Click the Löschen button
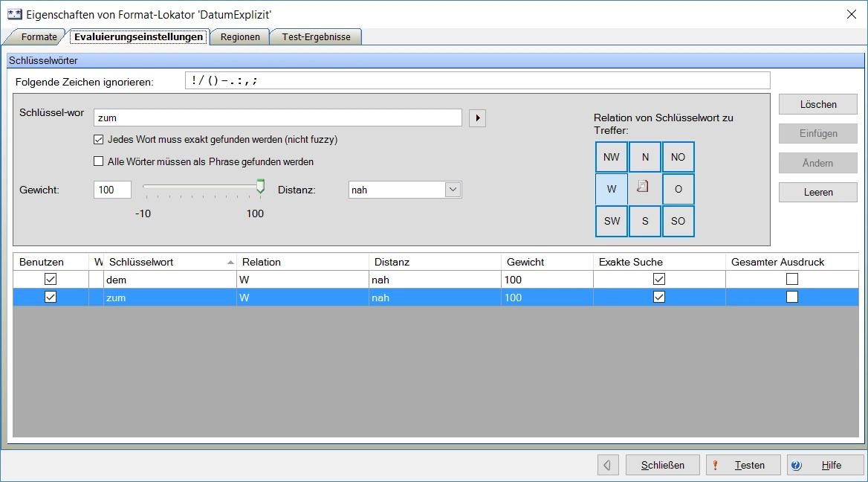Viewport: 868px width, 482px height. 818,105
